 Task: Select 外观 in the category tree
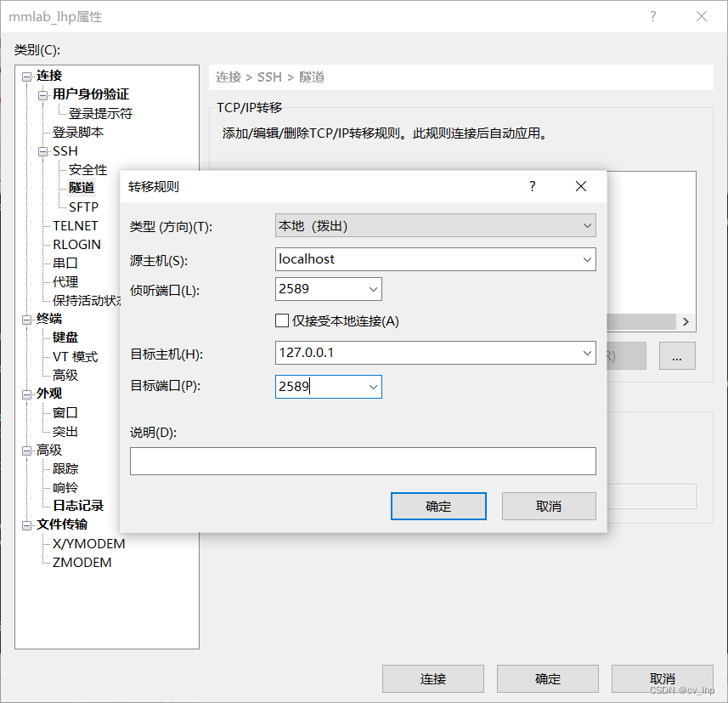coord(49,394)
